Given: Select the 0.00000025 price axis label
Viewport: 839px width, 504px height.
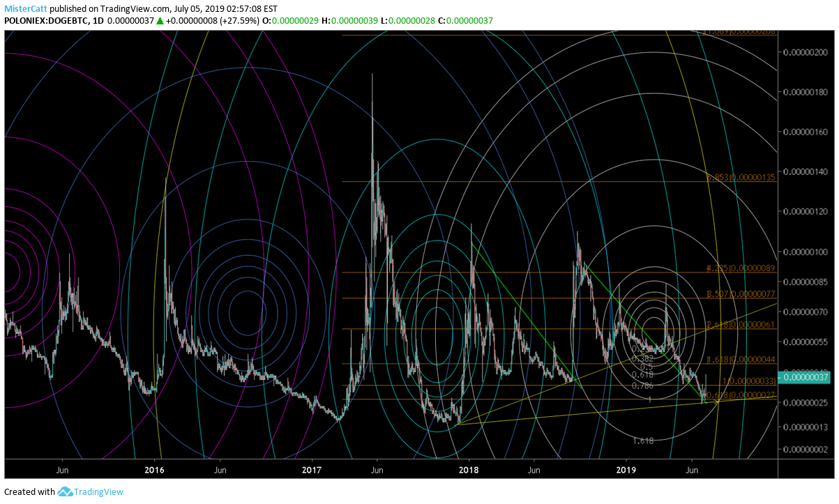Looking at the screenshot, I should coord(806,402).
